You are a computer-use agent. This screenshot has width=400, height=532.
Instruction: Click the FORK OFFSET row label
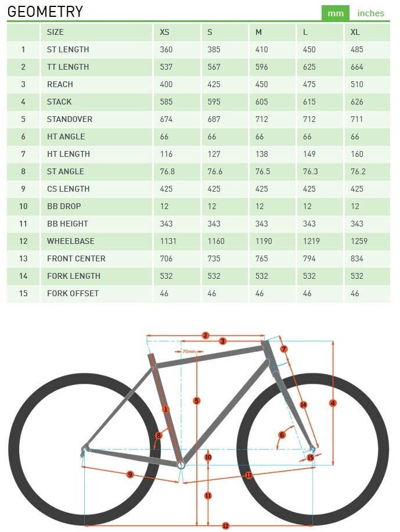coord(73,293)
